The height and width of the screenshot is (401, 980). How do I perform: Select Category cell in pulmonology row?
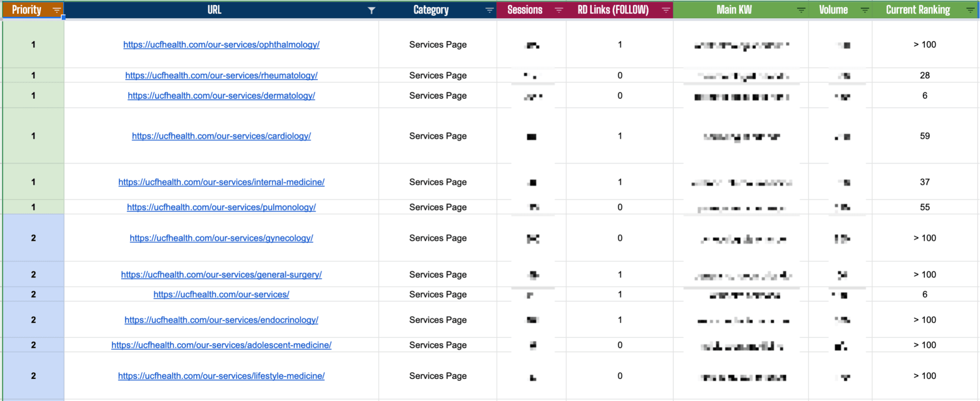(437, 207)
